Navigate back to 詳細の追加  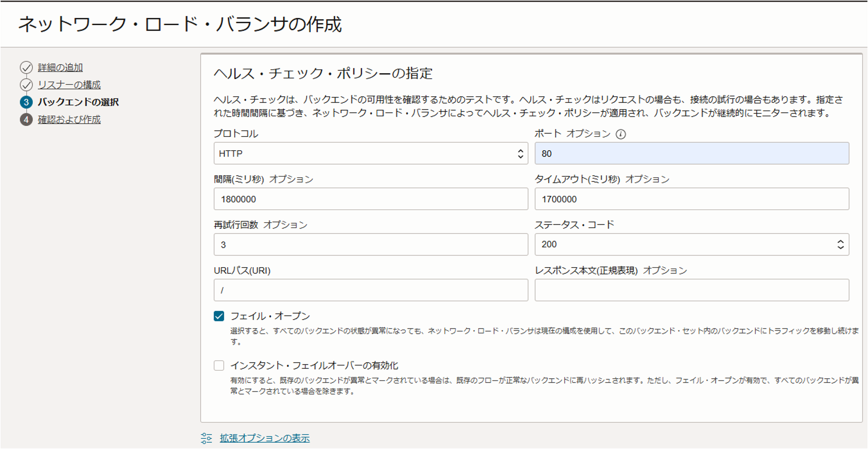(x=59, y=67)
